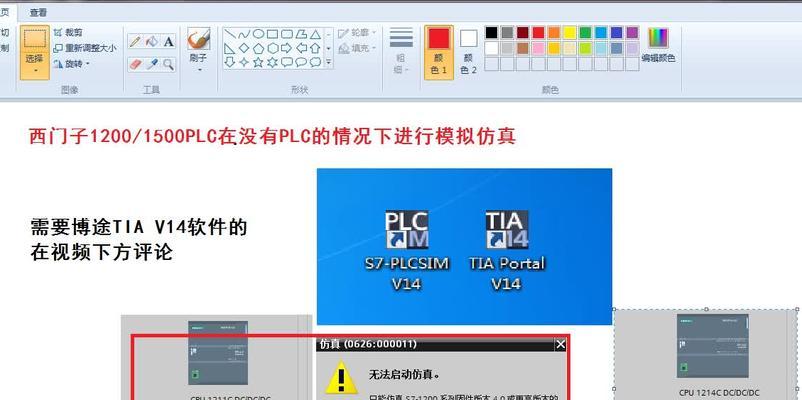The image size is (802, 400).
Task: Choose the Diamond shape
Action: (244, 48)
